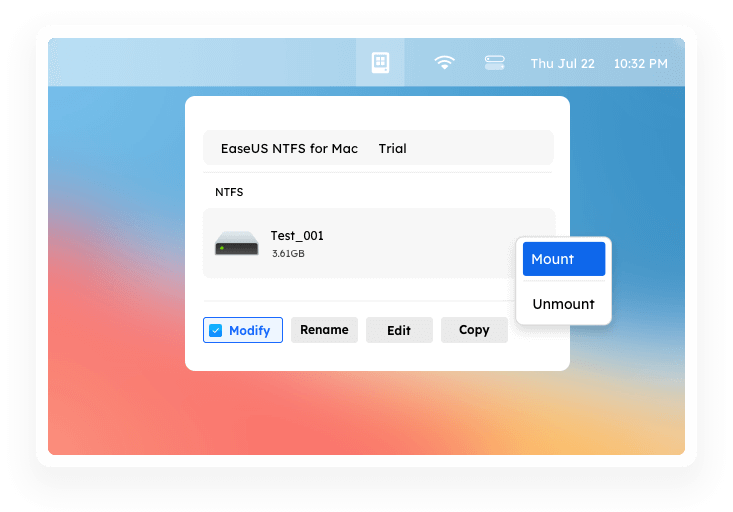Click the 3.61GB size label
Image resolution: width=733 pixels, height=512 pixels.
tap(288, 254)
